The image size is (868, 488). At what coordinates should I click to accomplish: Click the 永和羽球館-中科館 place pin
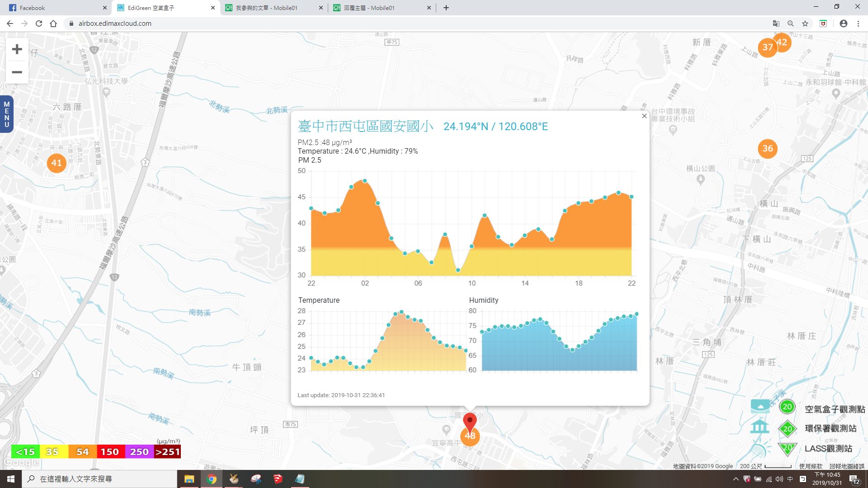click(x=836, y=94)
